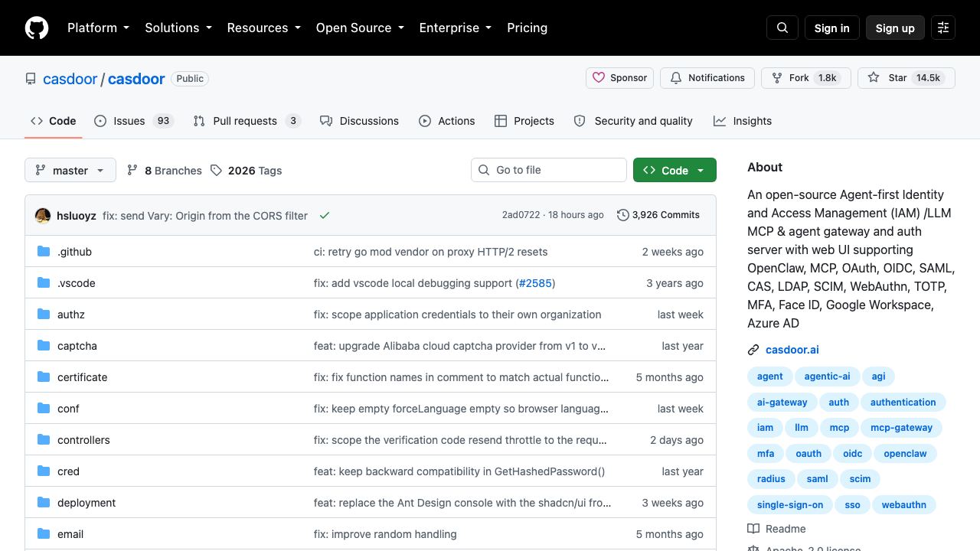Click the deployment folder icon

coord(44,503)
